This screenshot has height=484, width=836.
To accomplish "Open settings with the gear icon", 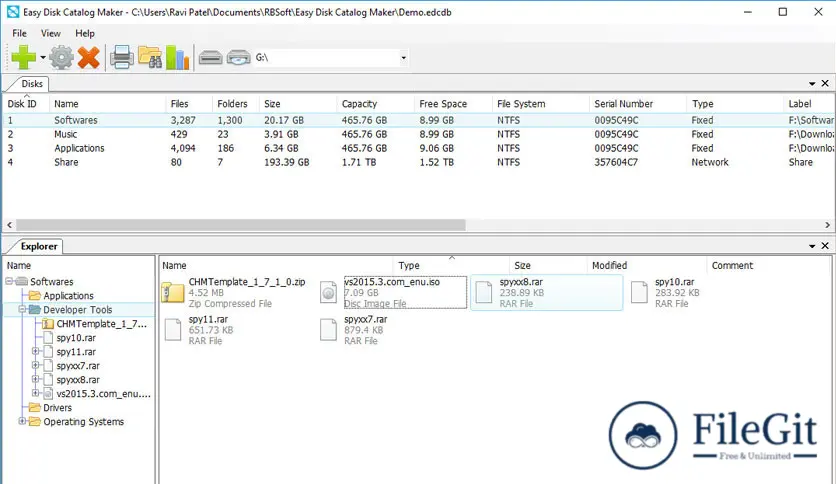I will pos(61,57).
